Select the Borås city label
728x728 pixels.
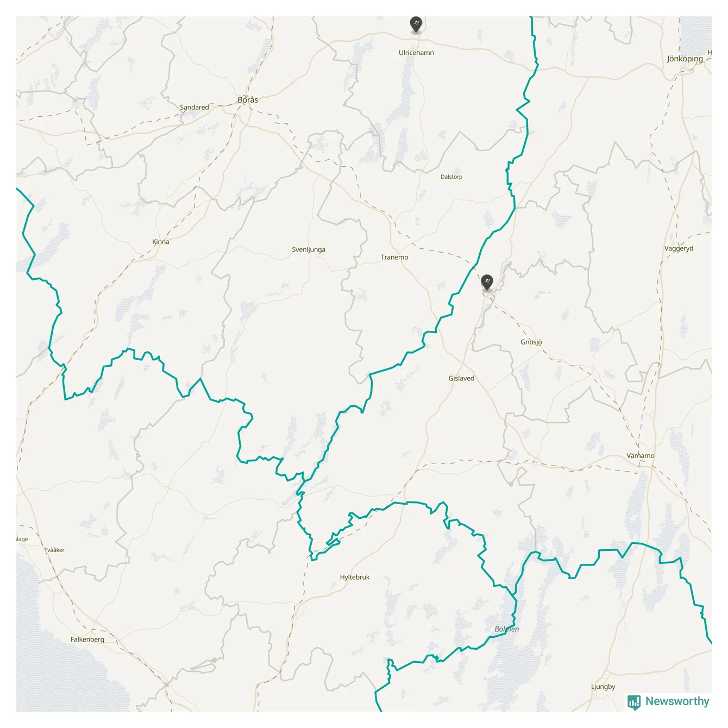tap(248, 100)
